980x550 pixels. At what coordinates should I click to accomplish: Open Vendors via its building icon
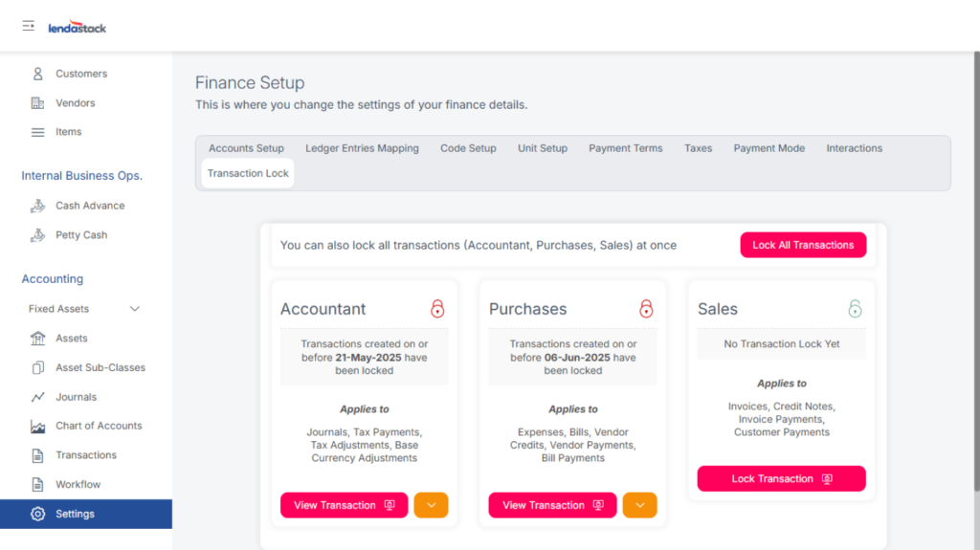click(x=38, y=103)
